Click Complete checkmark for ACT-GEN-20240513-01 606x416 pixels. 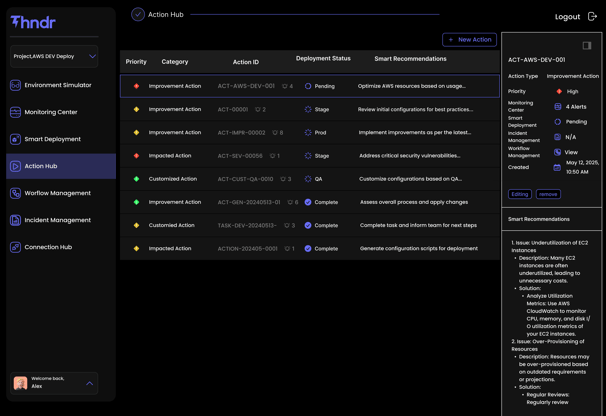click(308, 202)
